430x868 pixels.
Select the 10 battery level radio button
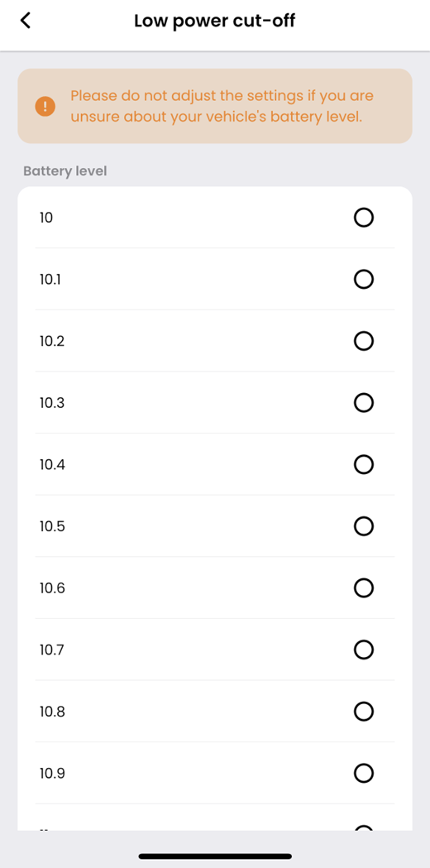364,218
